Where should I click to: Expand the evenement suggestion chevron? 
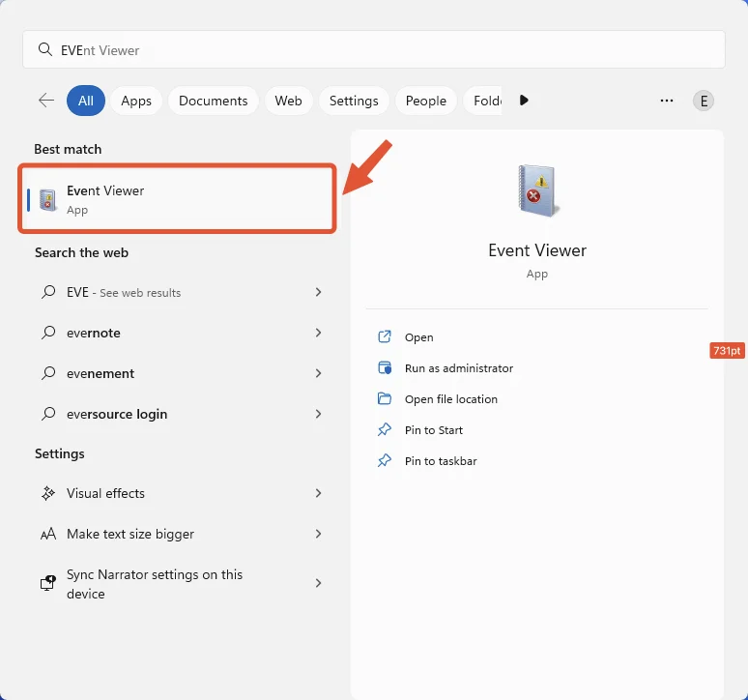pyautogui.click(x=318, y=373)
